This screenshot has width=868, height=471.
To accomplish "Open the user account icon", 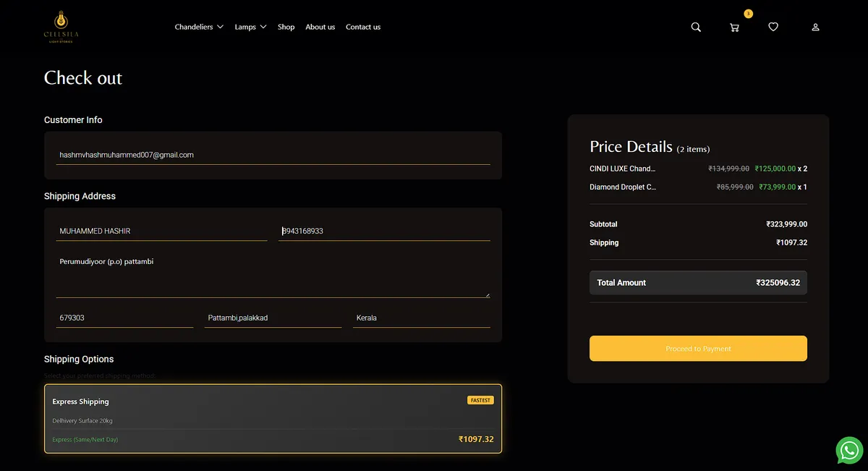I will point(815,27).
